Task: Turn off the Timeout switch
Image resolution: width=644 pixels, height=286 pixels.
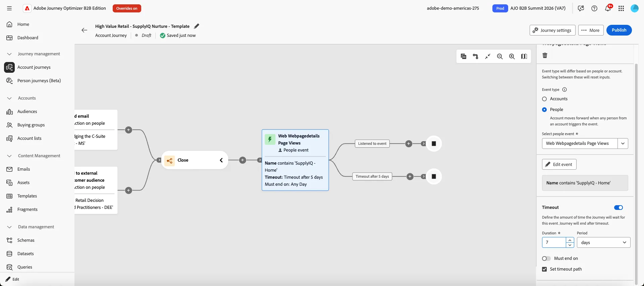Action: [x=619, y=208]
